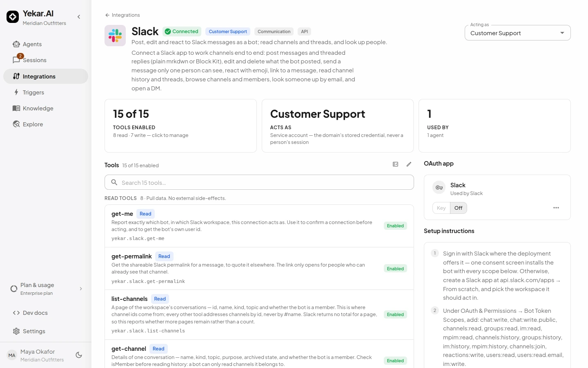Open the Used by 1 agent card
The image size is (588, 368).
tap(494, 126)
